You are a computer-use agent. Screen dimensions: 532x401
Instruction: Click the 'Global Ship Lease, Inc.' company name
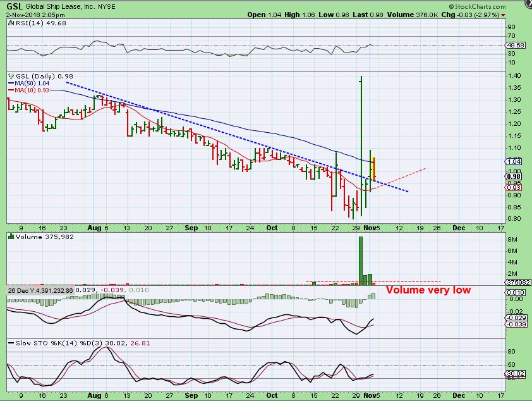tap(61, 6)
